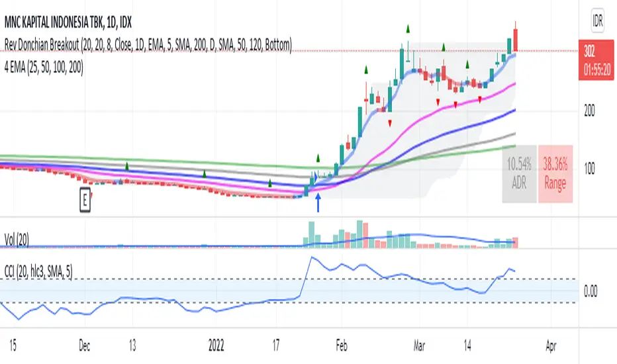Screen dimensions: 617x364
Task: Click the red 302 price label
Action: [596, 60]
